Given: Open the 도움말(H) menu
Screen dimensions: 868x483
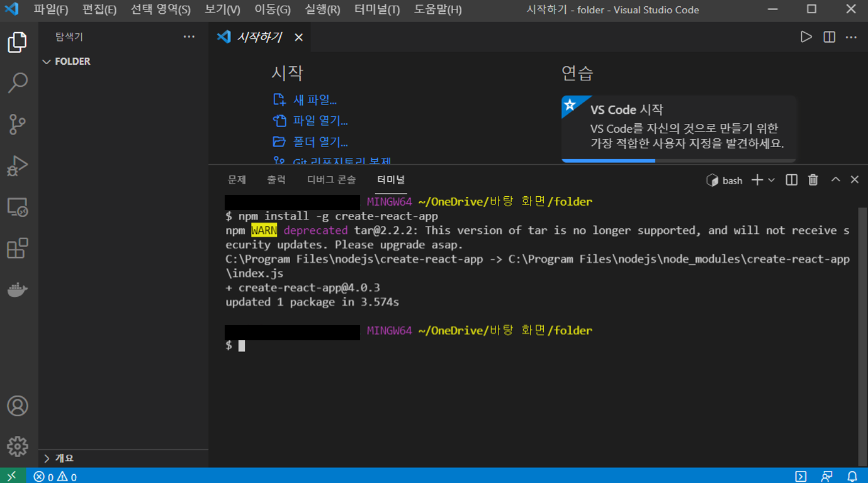Looking at the screenshot, I should click(437, 9).
